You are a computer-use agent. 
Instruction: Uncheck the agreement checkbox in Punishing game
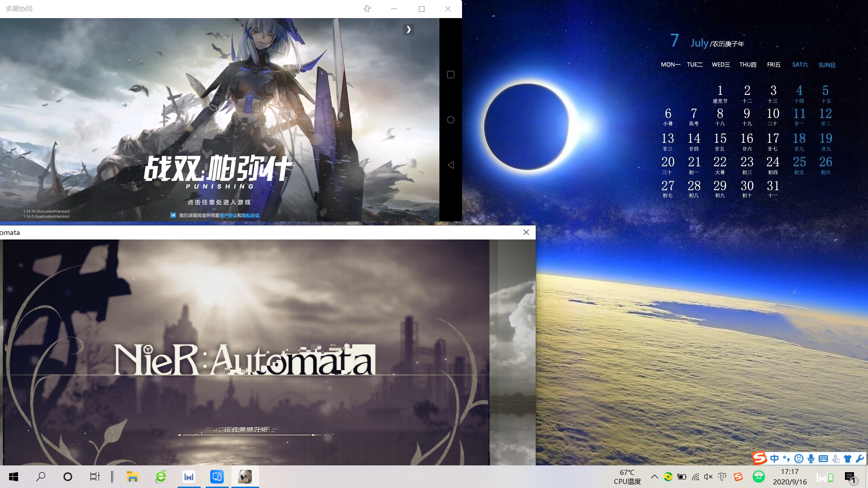(173, 215)
